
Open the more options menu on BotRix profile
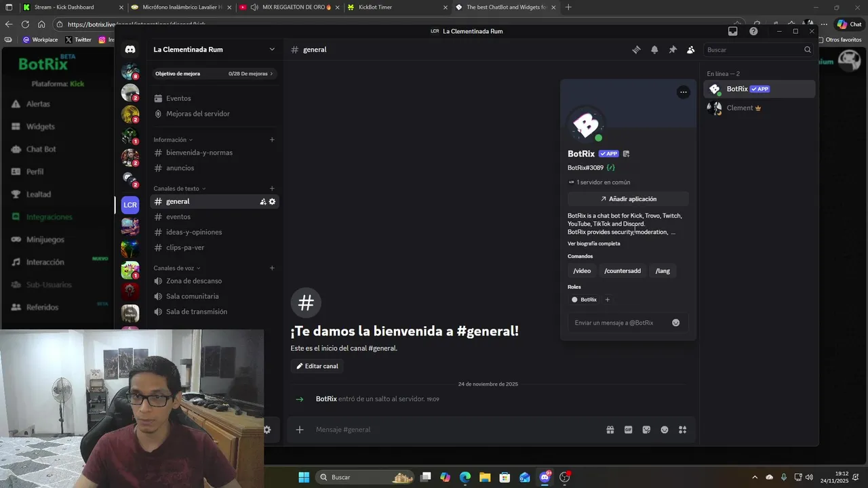(683, 92)
